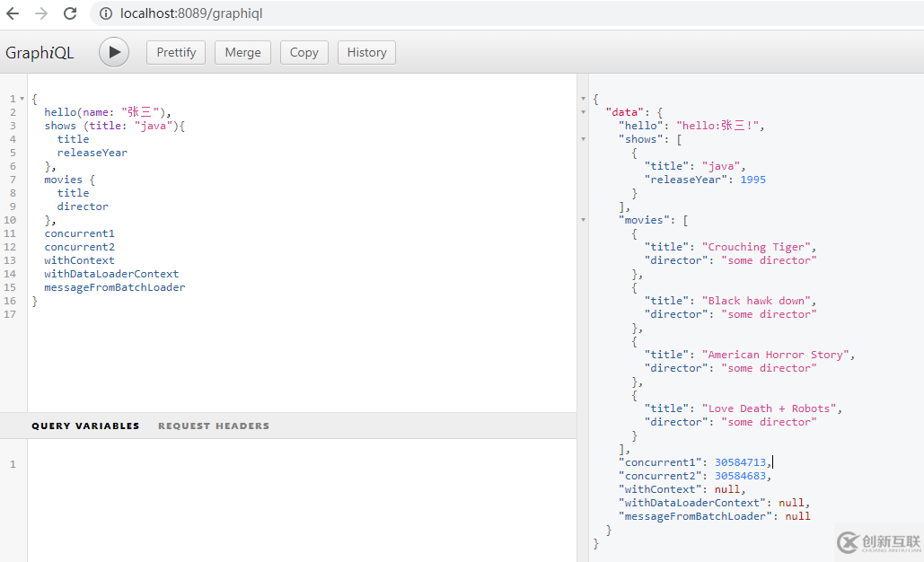Focus the localhost:8089/graphiql address bar
The image size is (924, 562).
coord(359,13)
